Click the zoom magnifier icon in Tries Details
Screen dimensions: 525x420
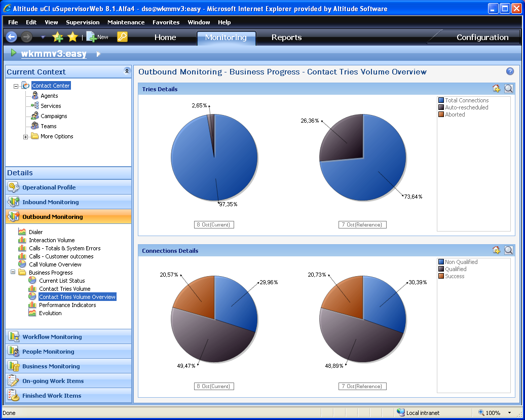(x=508, y=89)
